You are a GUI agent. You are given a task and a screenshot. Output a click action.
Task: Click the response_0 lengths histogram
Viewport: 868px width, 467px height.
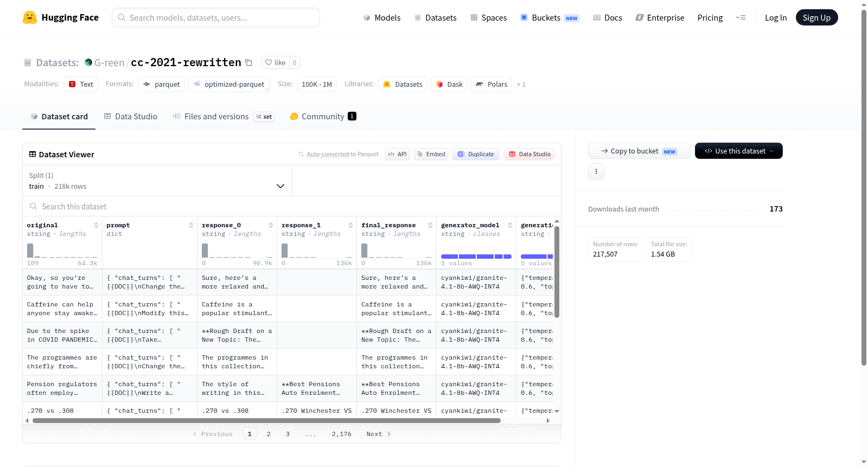(x=237, y=251)
